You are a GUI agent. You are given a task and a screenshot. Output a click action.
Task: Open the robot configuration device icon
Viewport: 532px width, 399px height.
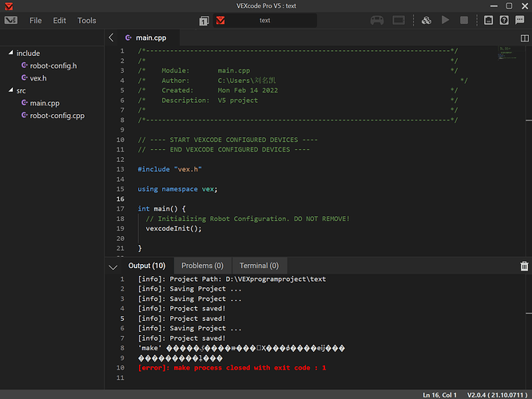tap(488, 20)
